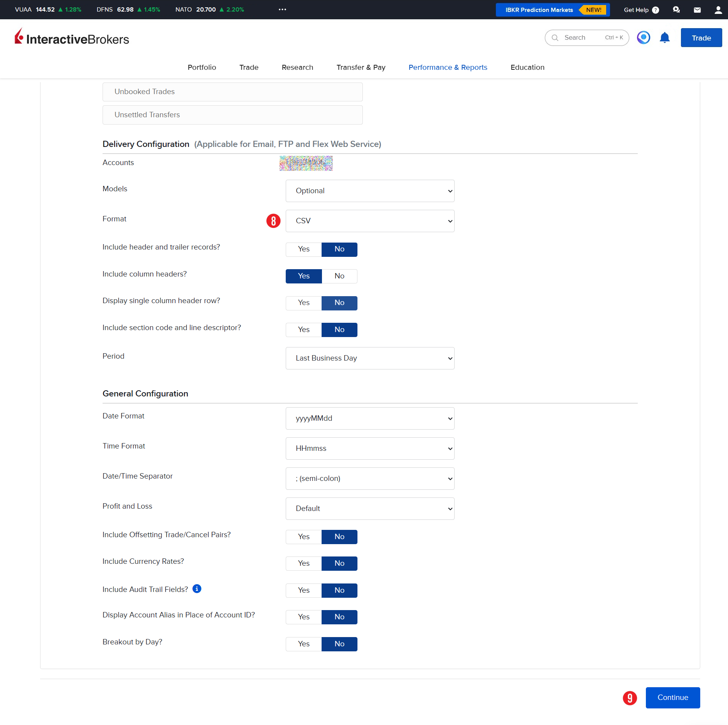Select Yes for section code and line descriptor
The width and height of the screenshot is (728, 725).
303,330
